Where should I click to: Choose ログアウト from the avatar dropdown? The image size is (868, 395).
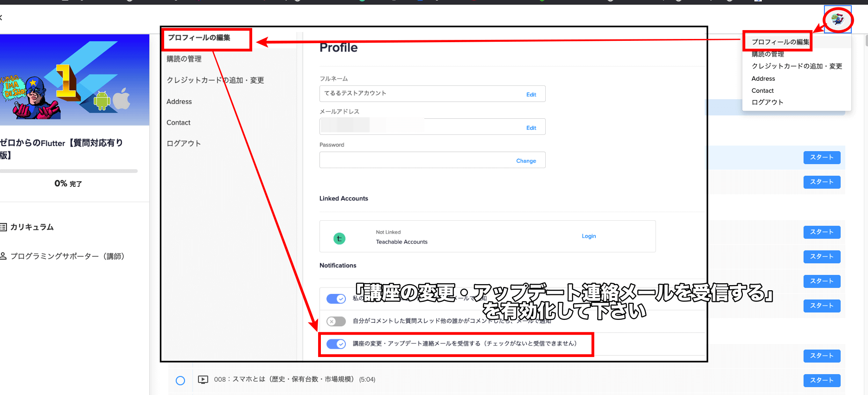coord(767,102)
